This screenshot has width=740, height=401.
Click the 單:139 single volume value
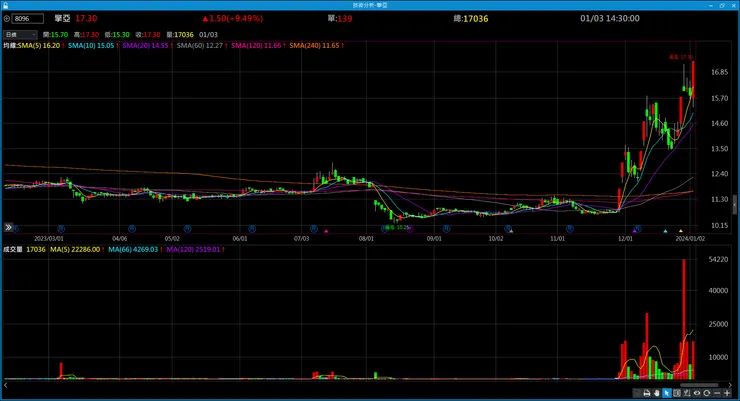[340, 19]
